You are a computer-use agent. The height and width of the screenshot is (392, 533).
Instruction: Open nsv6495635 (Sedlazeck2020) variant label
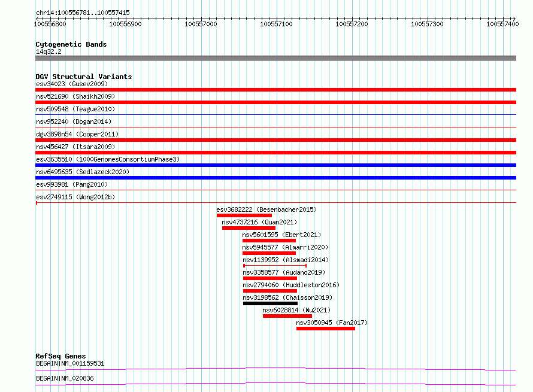83,172
